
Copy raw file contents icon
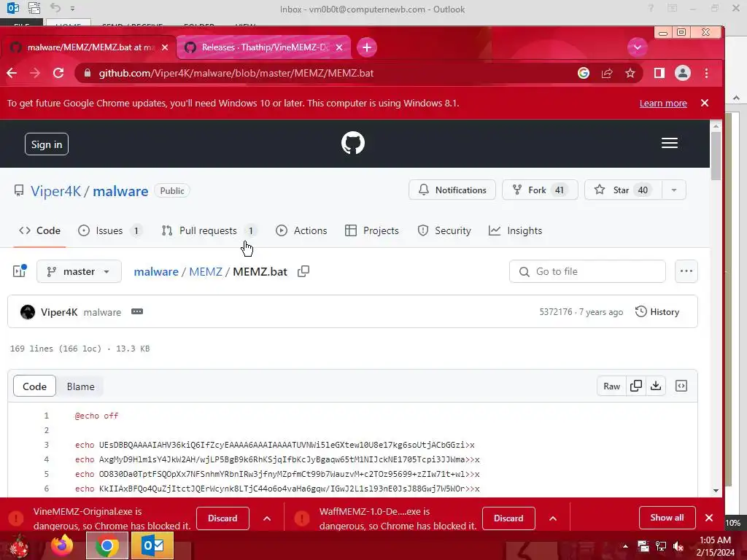click(636, 386)
